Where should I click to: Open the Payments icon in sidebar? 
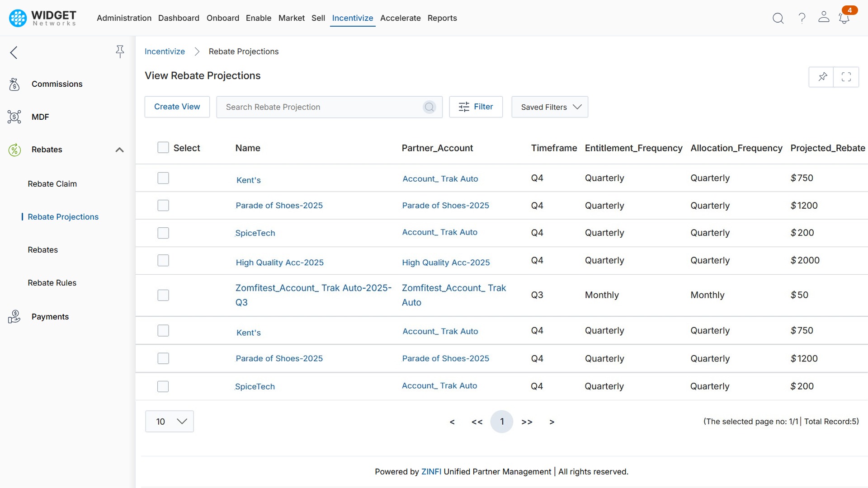pyautogui.click(x=14, y=316)
